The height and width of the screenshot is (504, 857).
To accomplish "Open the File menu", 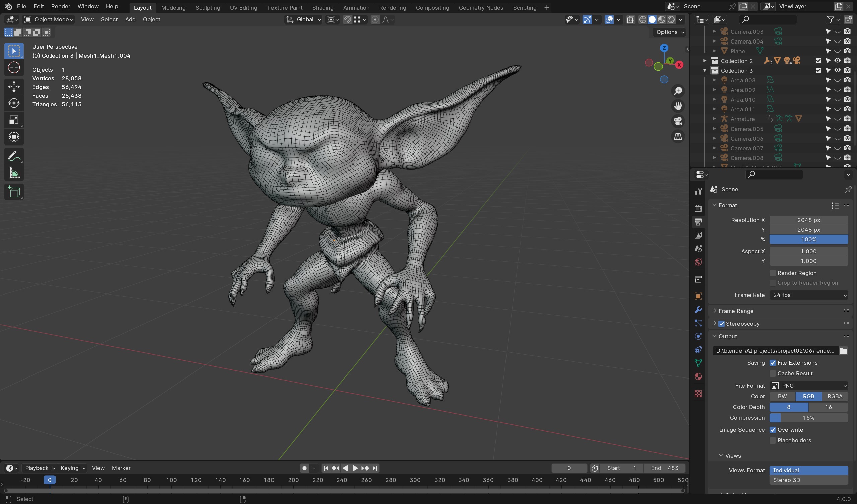I will point(21,6).
